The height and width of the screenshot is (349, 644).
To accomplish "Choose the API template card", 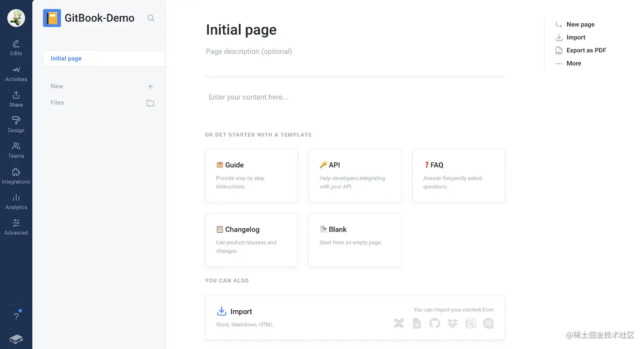I will tap(355, 175).
